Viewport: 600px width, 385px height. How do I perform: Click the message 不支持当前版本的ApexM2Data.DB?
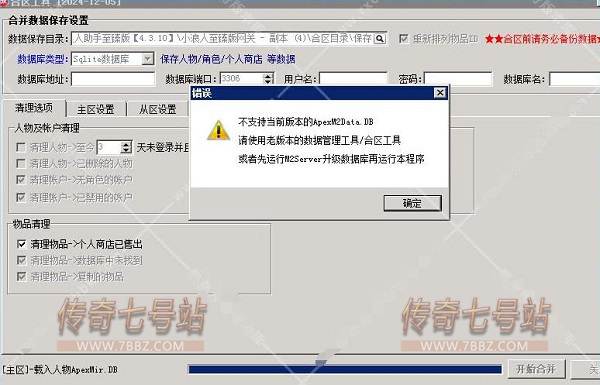click(306, 122)
